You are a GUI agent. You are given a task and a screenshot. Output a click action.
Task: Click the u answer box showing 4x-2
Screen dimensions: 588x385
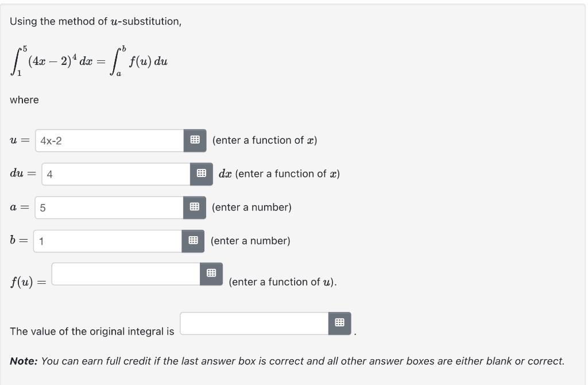[109, 140]
